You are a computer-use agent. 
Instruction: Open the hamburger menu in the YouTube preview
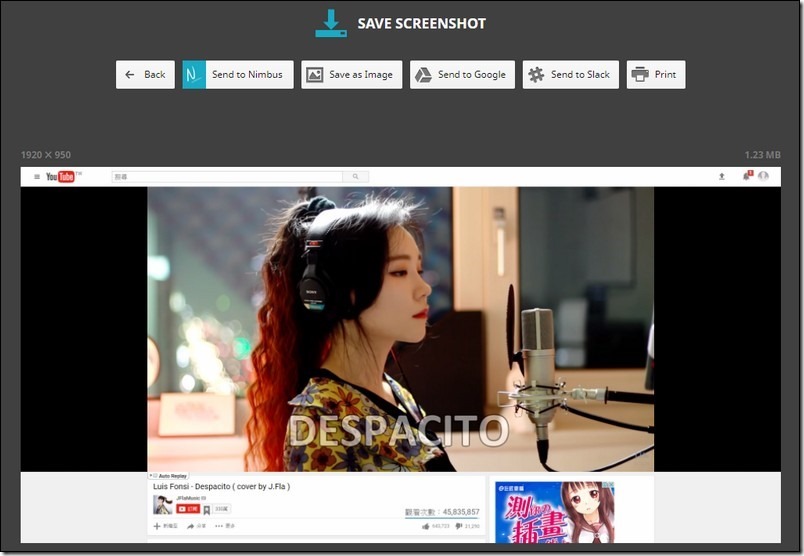pyautogui.click(x=37, y=176)
